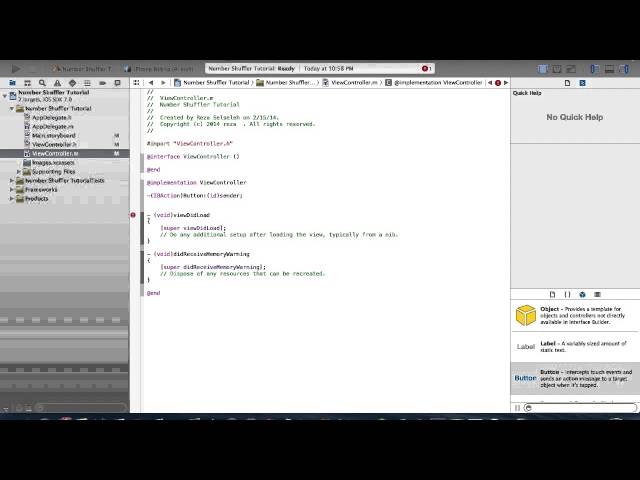
Task: Open Number Shuffler Tutorial project breadcrumb
Action: click(x=212, y=82)
